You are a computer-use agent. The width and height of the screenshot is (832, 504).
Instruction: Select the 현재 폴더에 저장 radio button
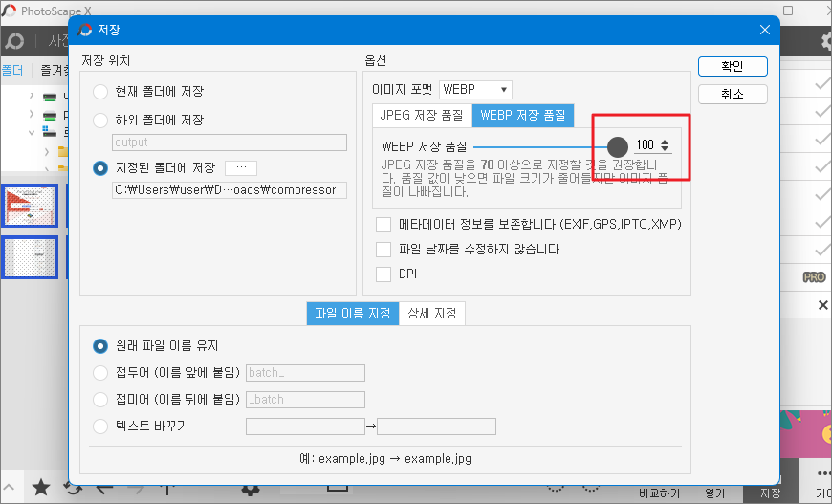point(100,92)
